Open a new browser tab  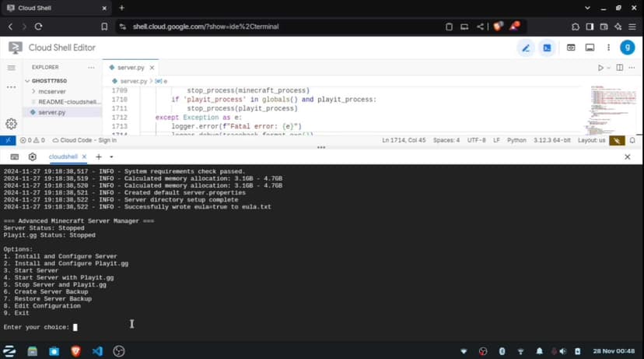click(x=121, y=8)
